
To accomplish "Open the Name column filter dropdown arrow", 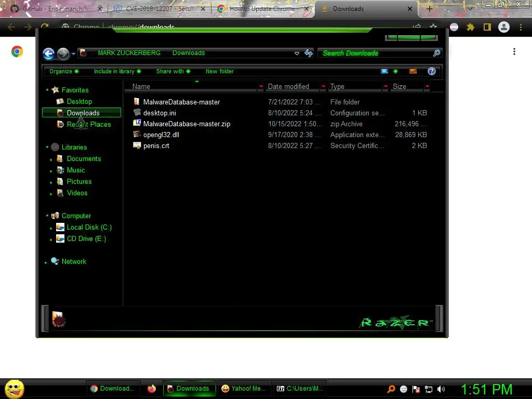I will 261,87.
